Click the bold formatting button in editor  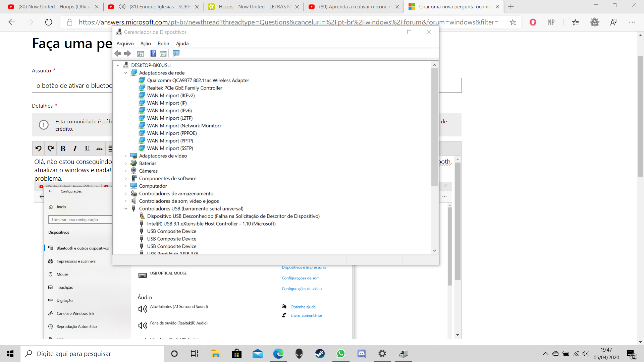[x=63, y=148]
